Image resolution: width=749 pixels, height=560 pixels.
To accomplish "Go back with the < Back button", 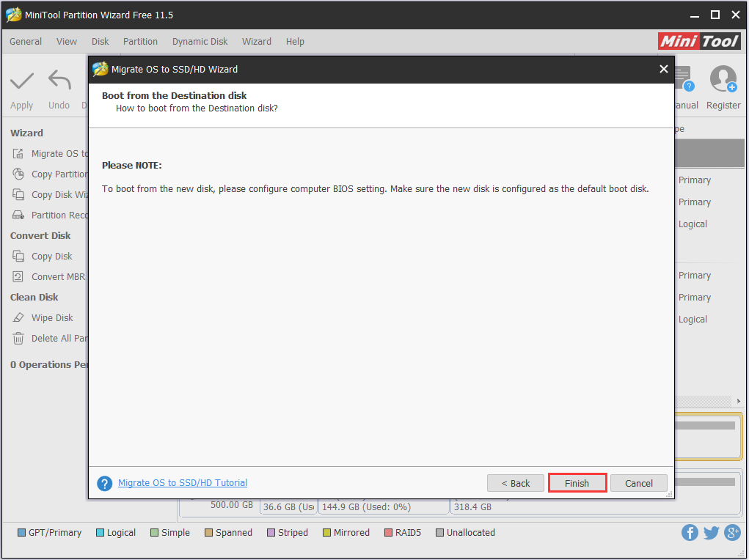I will tap(516, 483).
